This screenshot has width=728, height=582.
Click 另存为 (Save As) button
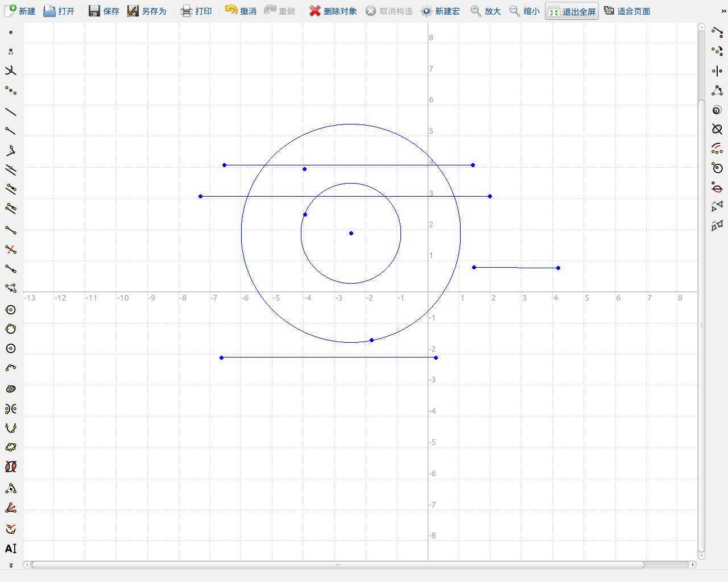(146, 11)
